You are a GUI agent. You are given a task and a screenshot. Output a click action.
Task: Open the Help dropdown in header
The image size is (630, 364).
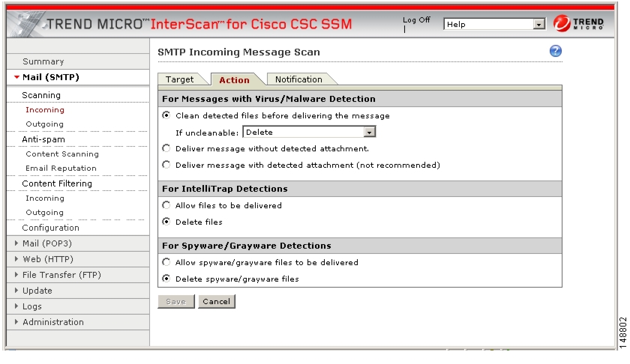click(x=494, y=24)
